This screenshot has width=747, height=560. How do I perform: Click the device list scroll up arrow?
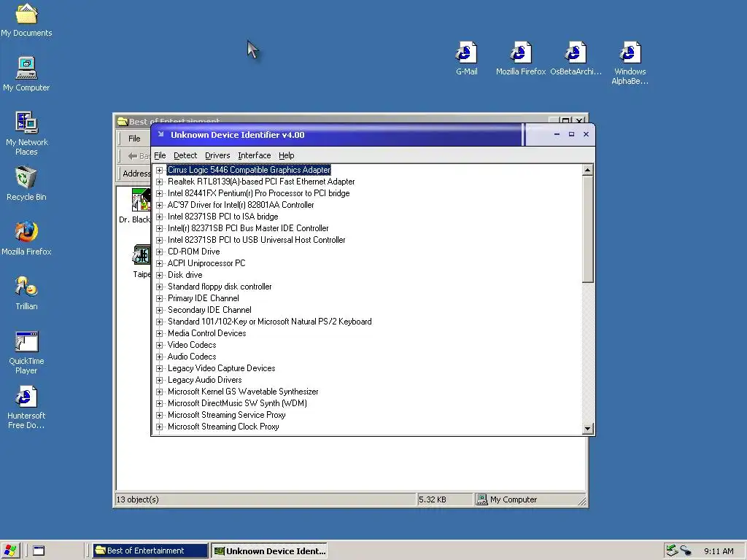point(587,169)
